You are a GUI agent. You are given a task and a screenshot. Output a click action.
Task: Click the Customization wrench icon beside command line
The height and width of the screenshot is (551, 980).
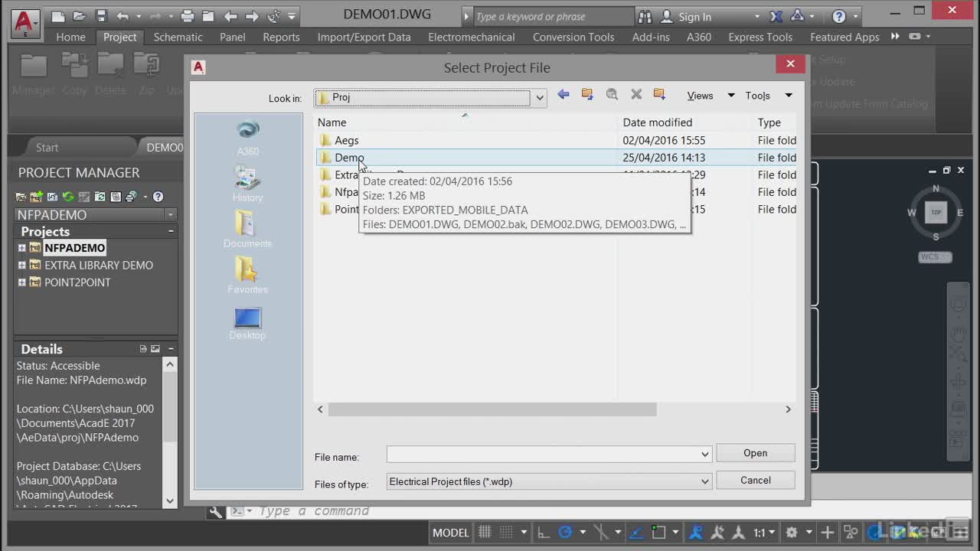(216, 512)
